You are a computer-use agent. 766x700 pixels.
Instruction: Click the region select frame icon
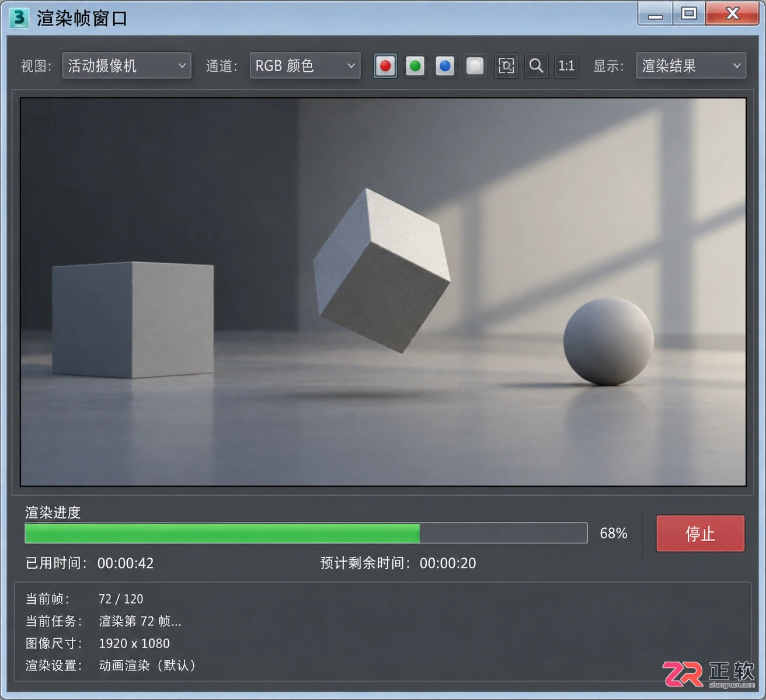pyautogui.click(x=506, y=66)
